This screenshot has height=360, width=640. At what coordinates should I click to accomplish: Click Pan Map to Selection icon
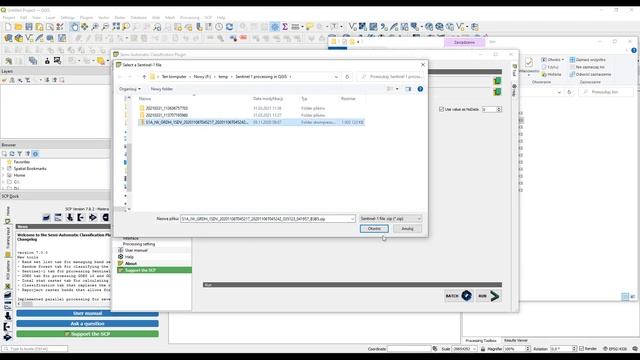pos(84,27)
